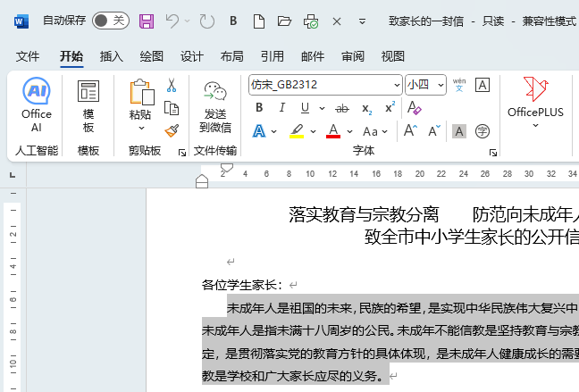
Task: Create a new blank document
Action: (x=259, y=21)
